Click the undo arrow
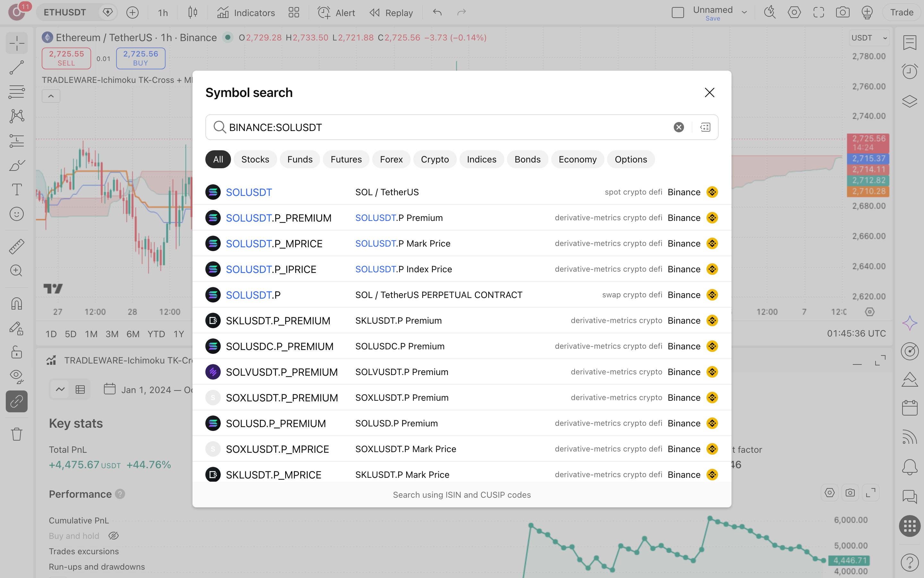 (x=437, y=13)
